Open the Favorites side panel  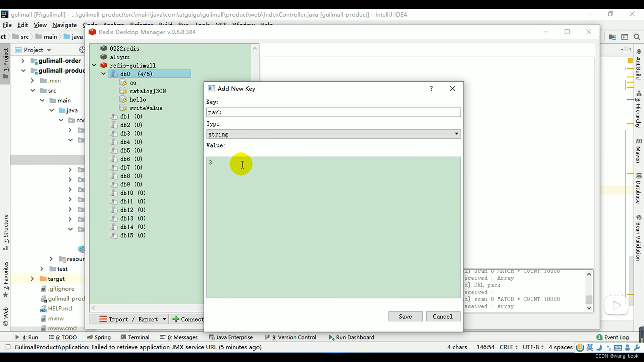5,279
